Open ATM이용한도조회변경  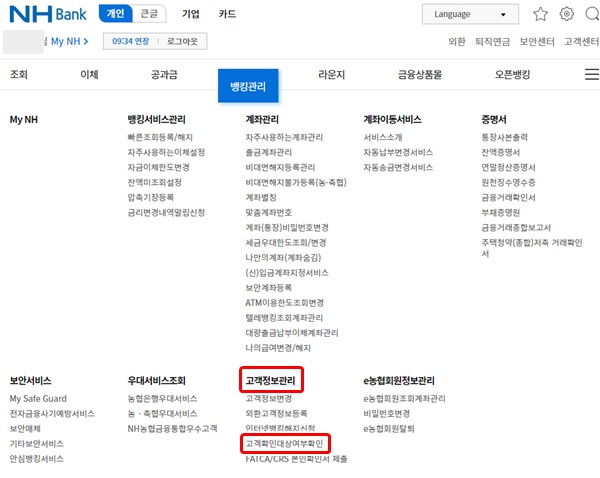[x=285, y=303]
